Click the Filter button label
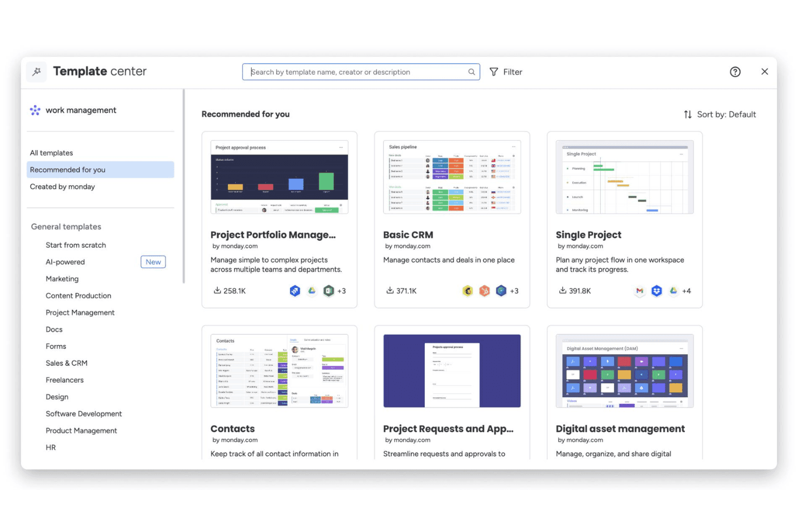 [512, 72]
